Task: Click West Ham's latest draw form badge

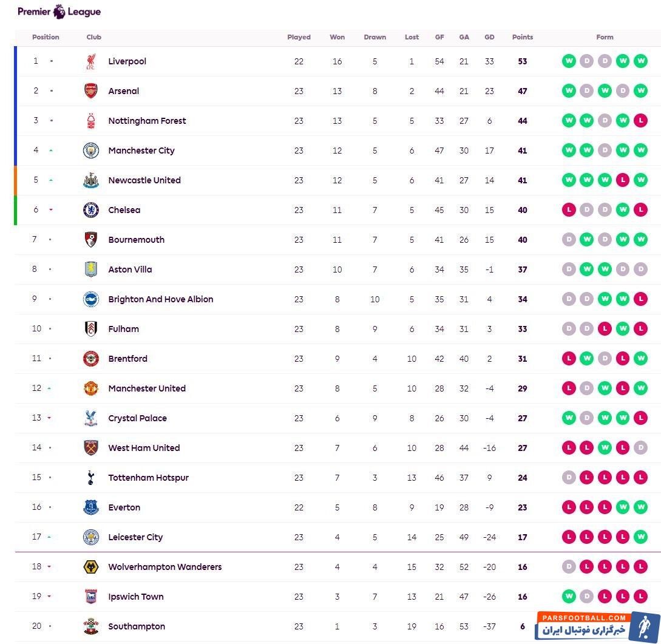Action: click(x=640, y=448)
